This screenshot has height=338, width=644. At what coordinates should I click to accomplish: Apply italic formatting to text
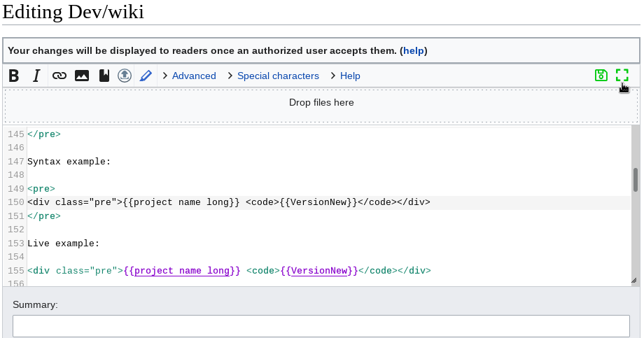tap(36, 76)
